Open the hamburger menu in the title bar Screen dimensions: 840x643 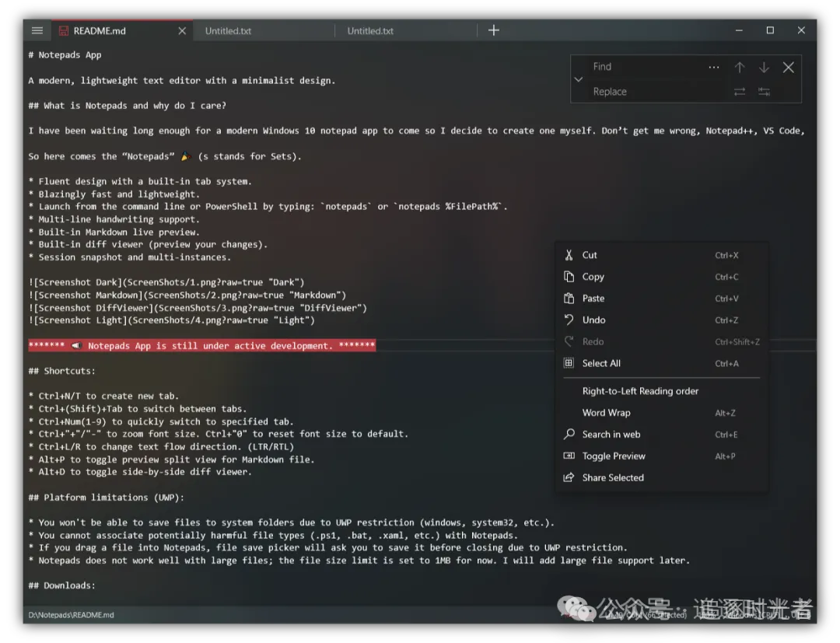(x=37, y=30)
